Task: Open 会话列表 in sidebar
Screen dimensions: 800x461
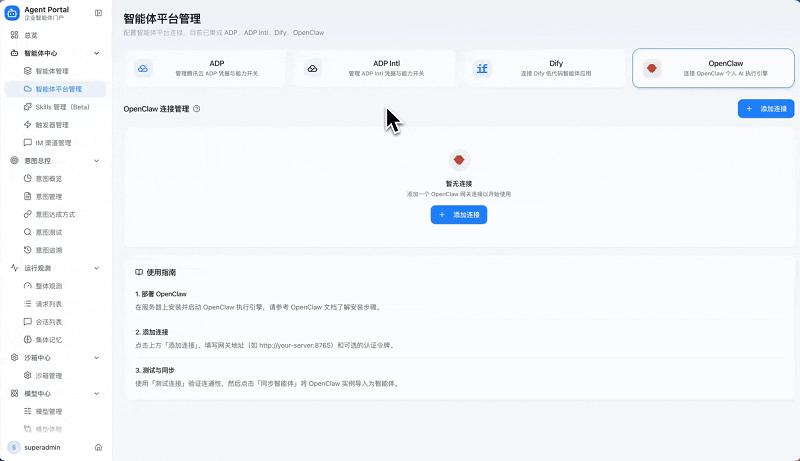Action: (49, 322)
